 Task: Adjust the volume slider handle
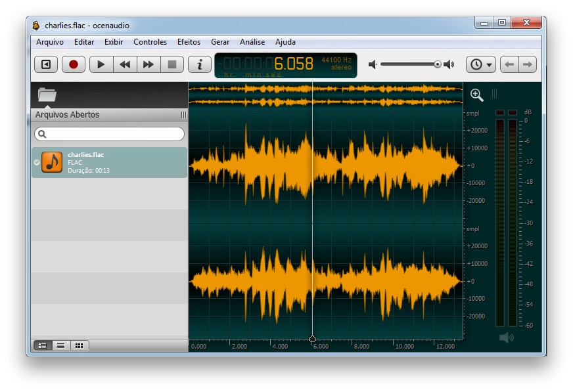click(437, 64)
